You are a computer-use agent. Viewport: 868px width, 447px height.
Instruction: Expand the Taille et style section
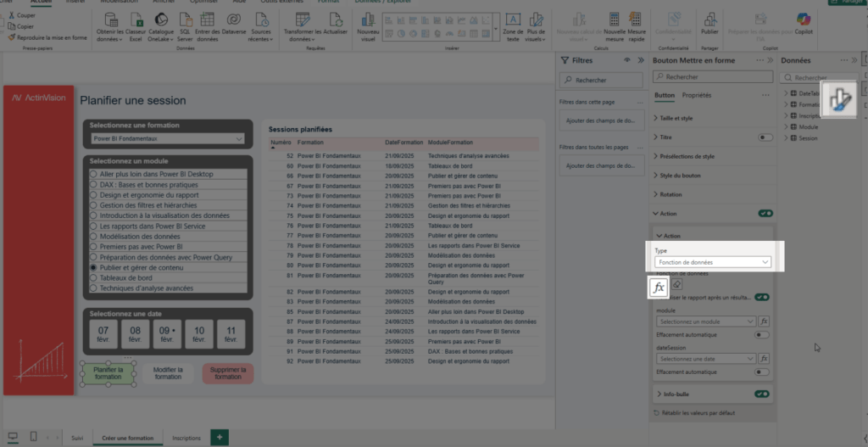[x=676, y=118]
